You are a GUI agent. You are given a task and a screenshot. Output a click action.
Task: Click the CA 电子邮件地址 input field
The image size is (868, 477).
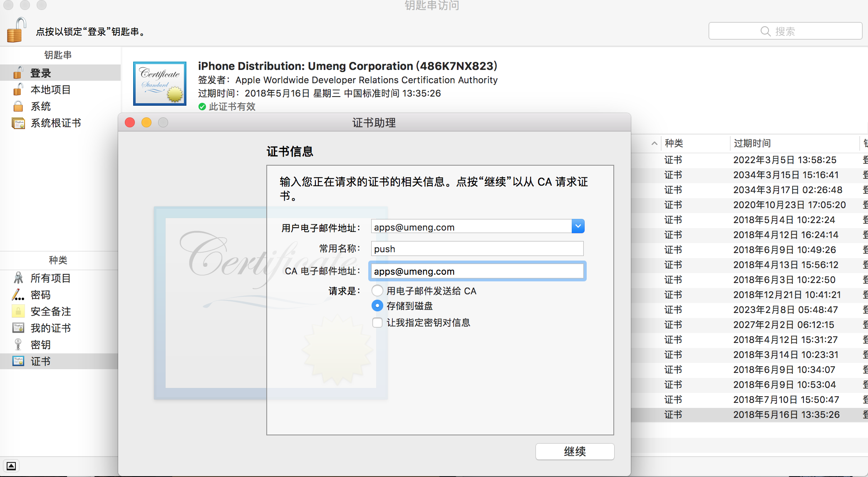pyautogui.click(x=477, y=271)
